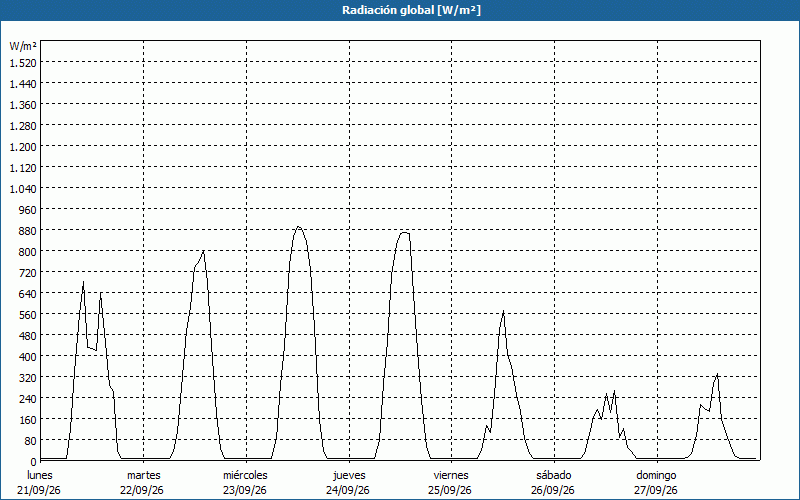
Task: Click the 960 y-axis value
Action: pyautogui.click(x=28, y=209)
